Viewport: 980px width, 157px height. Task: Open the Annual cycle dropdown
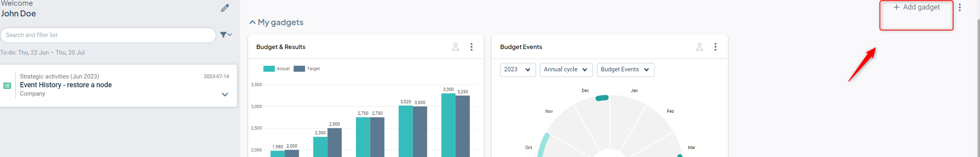point(566,70)
